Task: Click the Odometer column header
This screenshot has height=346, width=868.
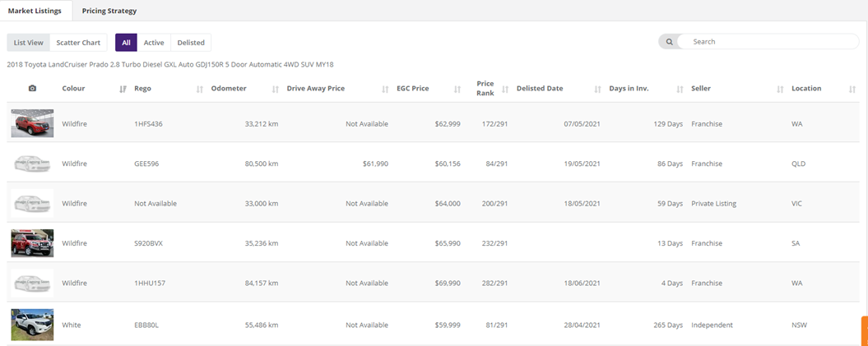Action: coord(230,89)
